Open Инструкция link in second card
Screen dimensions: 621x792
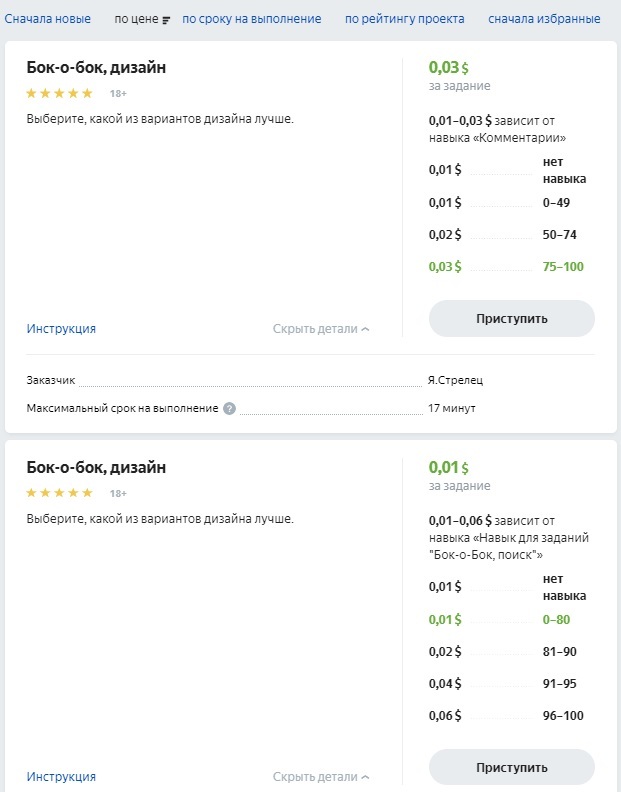pyautogui.click(x=61, y=777)
